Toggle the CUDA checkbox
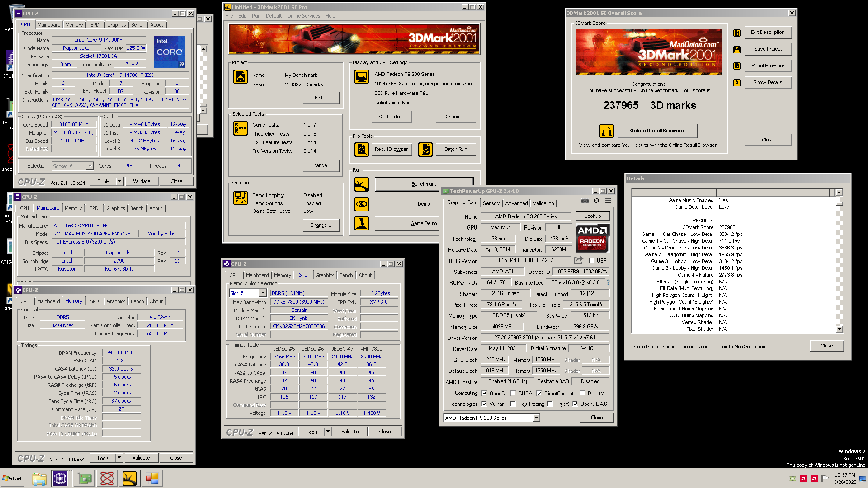 click(x=513, y=394)
